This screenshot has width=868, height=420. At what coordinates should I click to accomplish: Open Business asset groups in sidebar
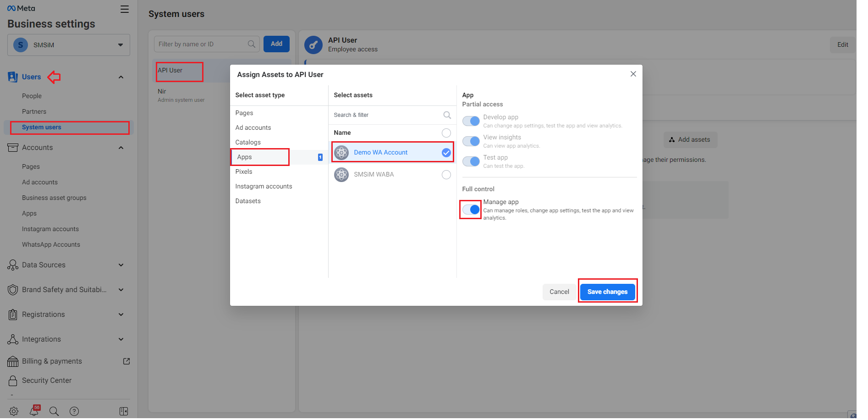54,198
